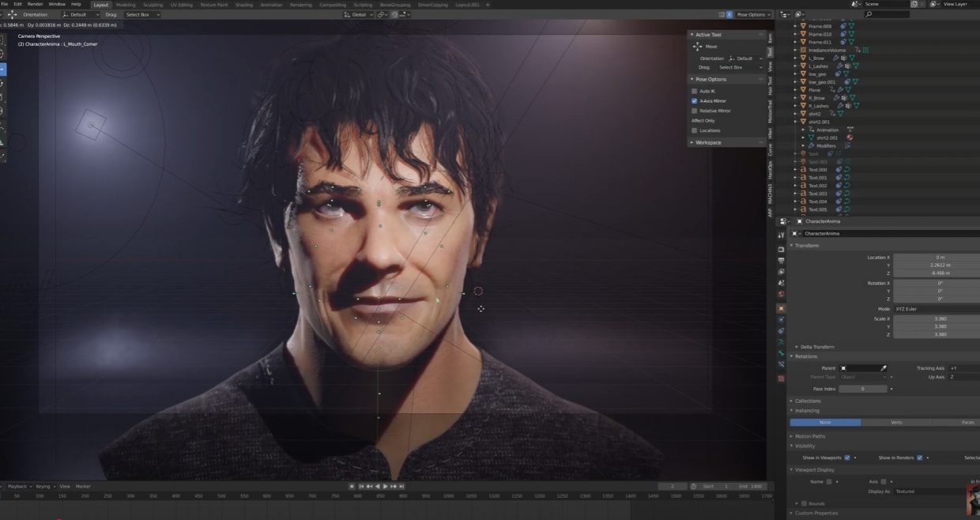Select Verts instancing button
Viewport: 980px width, 520px height.
896,422
